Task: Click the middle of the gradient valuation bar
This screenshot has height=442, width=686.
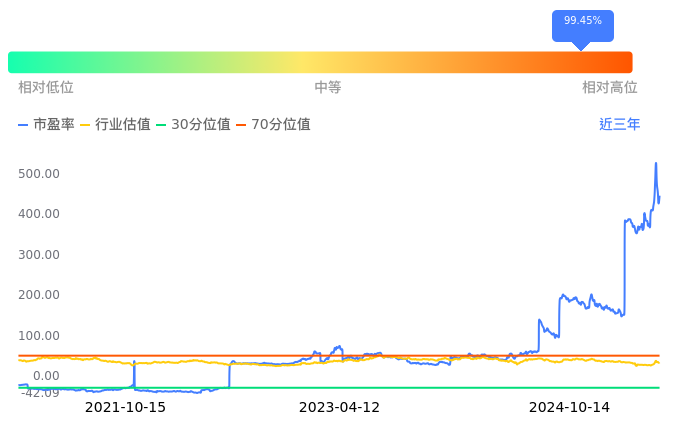Action: coord(320,62)
